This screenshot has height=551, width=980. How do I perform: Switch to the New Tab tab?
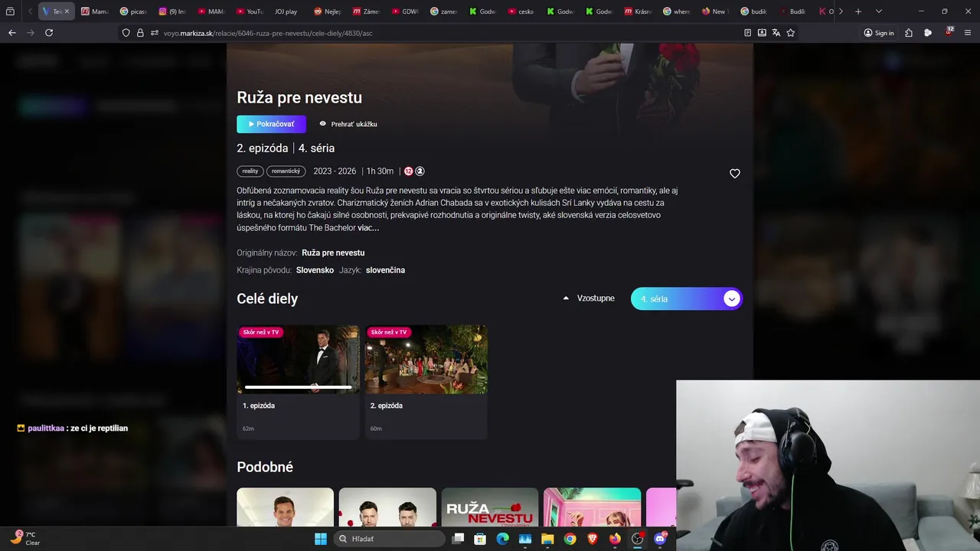click(715, 11)
